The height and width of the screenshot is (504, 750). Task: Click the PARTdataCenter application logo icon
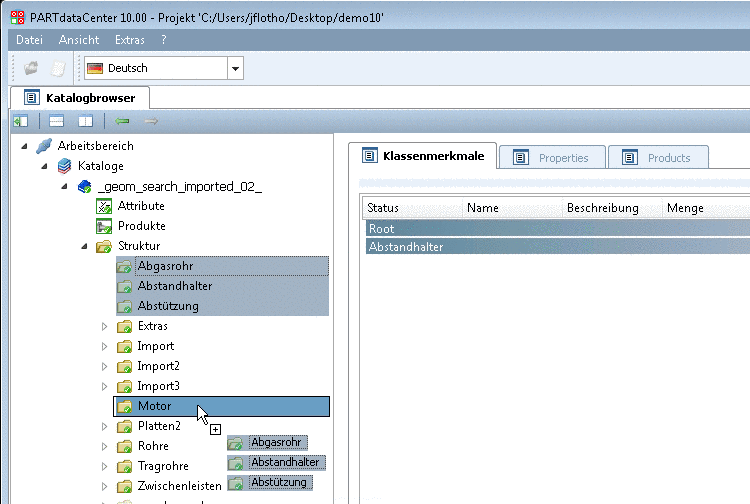click(17, 17)
